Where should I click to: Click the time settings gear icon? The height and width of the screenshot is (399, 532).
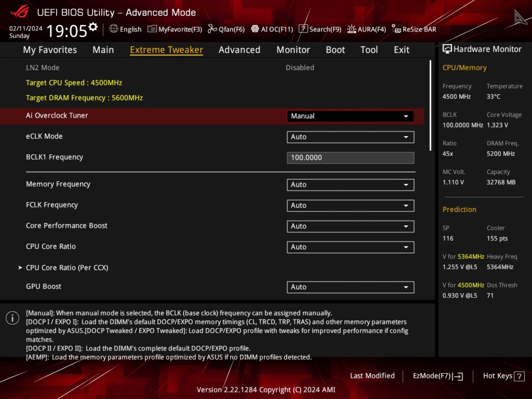click(x=93, y=27)
